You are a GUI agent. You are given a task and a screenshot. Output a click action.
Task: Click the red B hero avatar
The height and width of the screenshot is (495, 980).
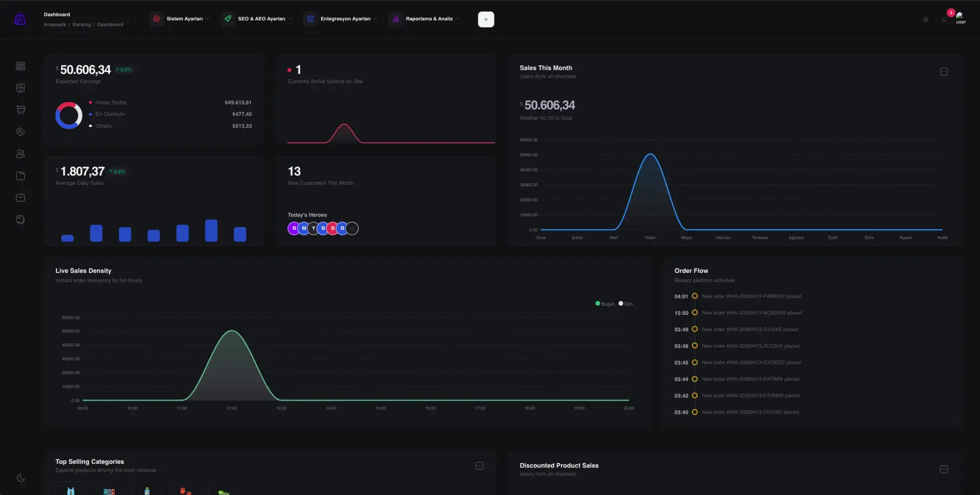click(333, 228)
